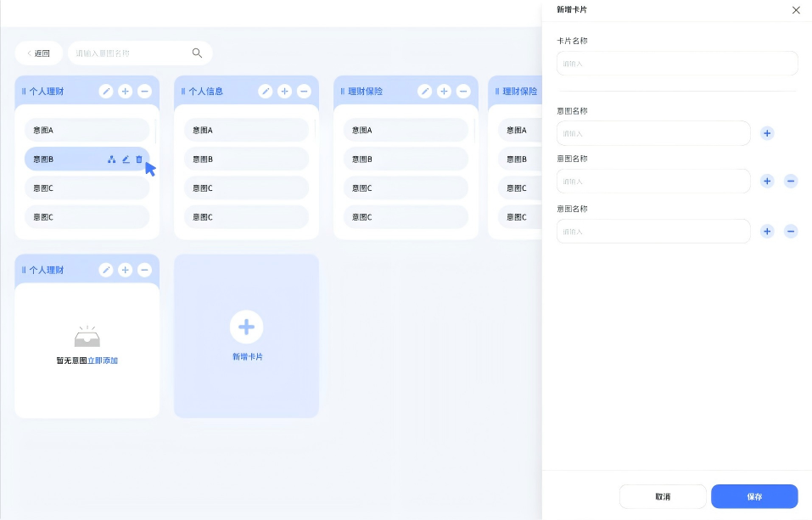Add an intent to the 个人信息 card
Viewport: 812px width, 520px height.
[284, 92]
